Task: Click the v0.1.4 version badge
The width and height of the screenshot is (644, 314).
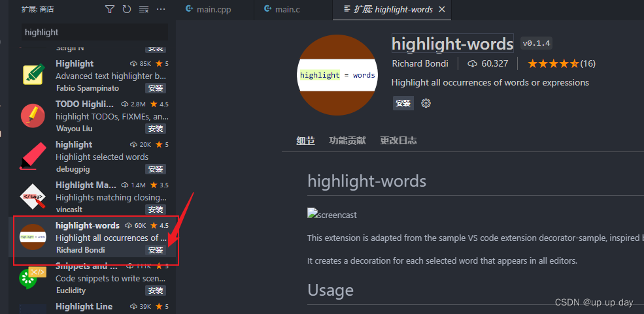Action: (537, 43)
